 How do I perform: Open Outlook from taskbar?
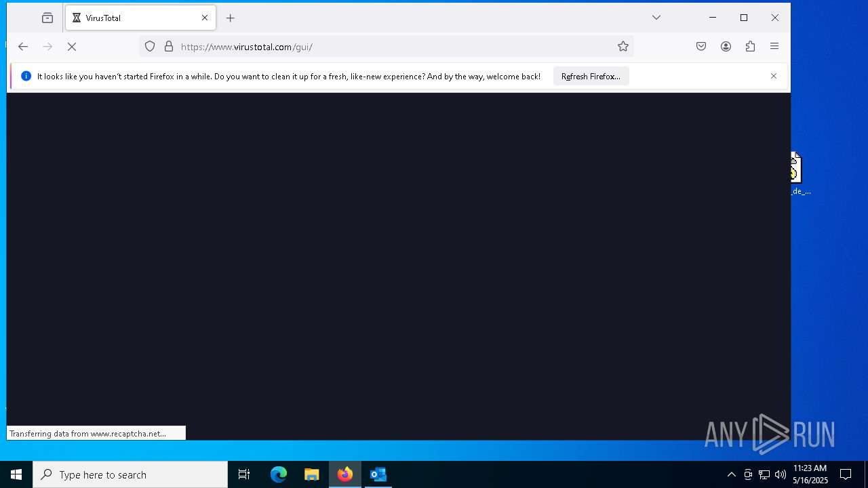pos(378,474)
